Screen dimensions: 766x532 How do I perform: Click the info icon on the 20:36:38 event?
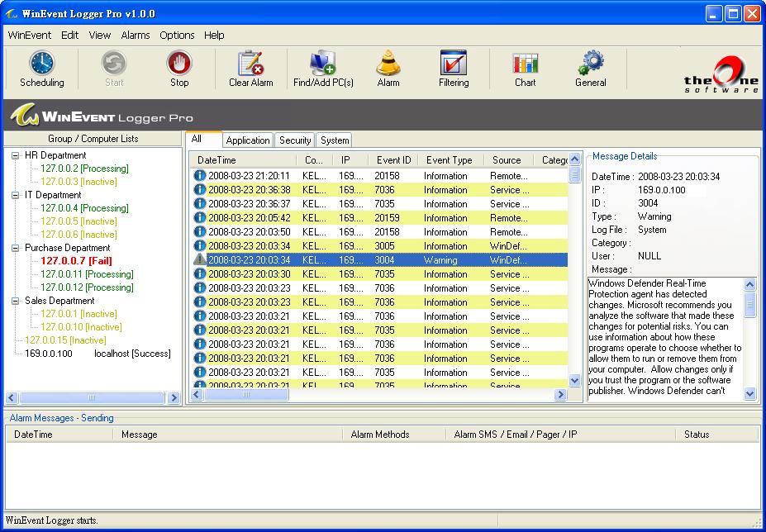click(200, 189)
